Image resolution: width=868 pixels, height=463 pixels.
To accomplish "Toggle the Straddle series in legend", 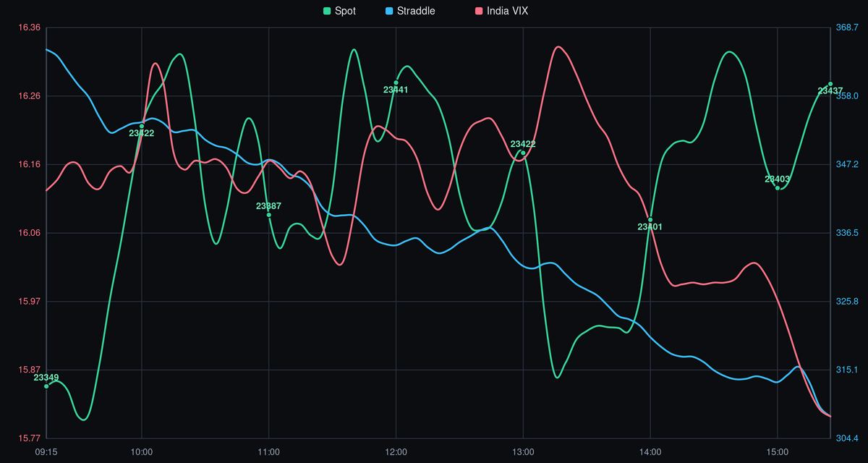I will pyautogui.click(x=409, y=11).
